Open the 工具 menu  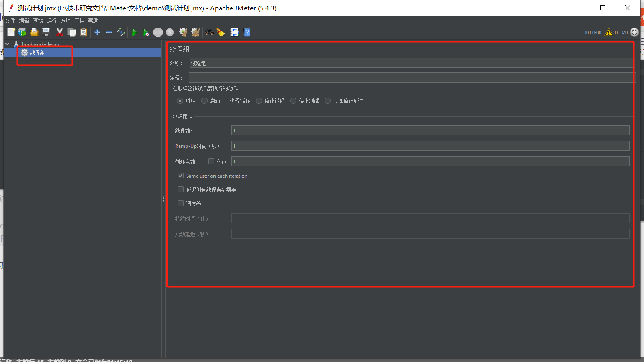[79, 21]
